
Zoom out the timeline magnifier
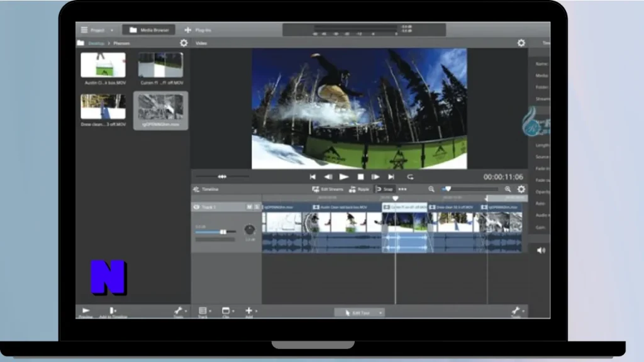[431, 189]
